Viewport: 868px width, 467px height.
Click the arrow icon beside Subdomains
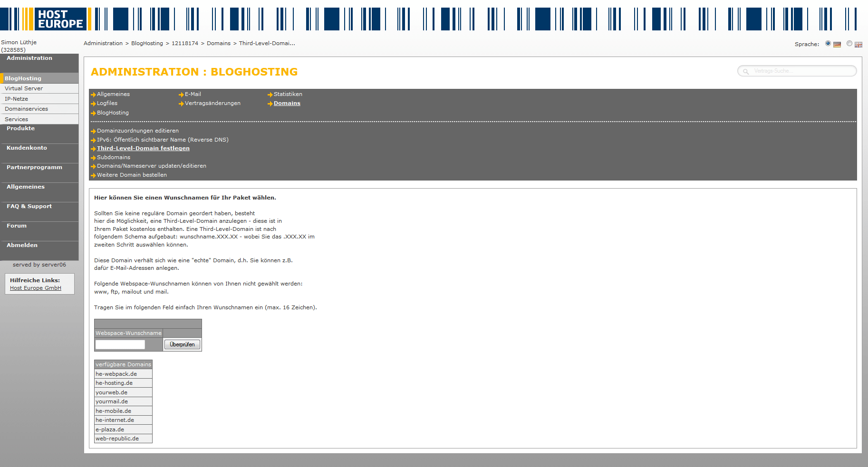pos(93,158)
